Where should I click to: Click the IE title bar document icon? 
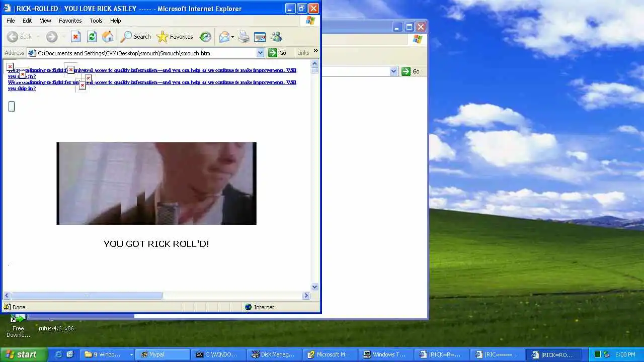pos(8,8)
